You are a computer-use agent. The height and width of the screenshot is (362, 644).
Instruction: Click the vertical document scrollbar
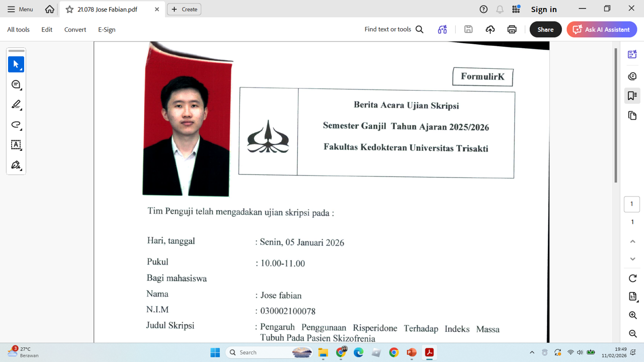coord(616,116)
